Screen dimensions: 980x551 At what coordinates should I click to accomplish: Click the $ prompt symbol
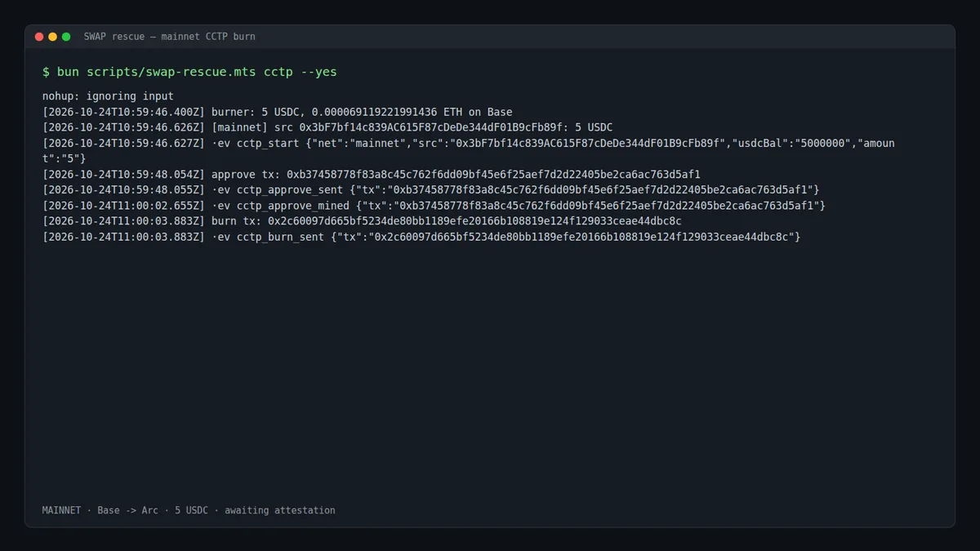click(46, 72)
